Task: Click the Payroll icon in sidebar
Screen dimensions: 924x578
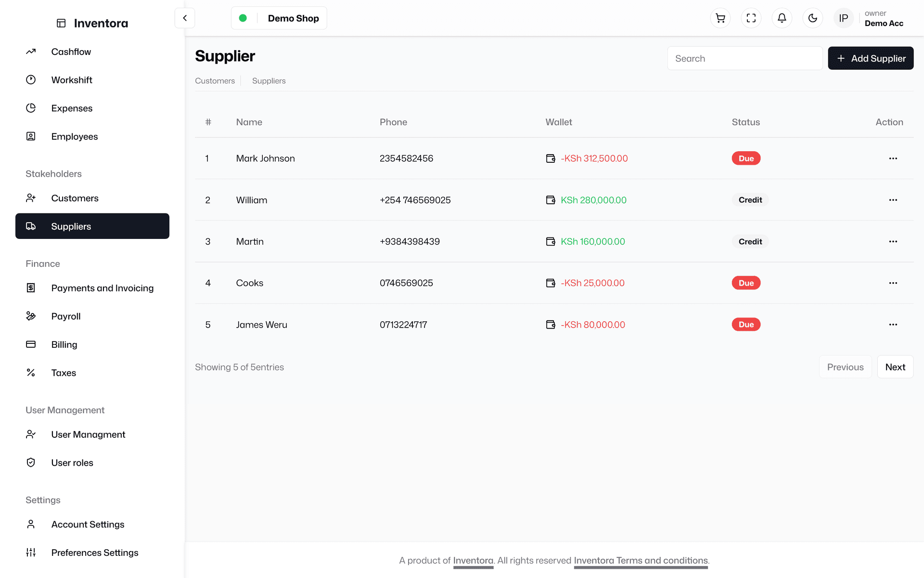Action: click(x=31, y=316)
